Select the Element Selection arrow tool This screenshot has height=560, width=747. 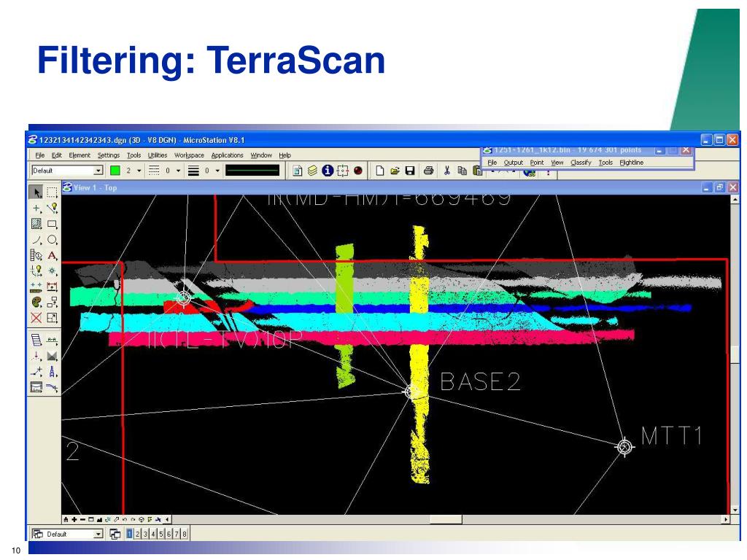pos(36,192)
